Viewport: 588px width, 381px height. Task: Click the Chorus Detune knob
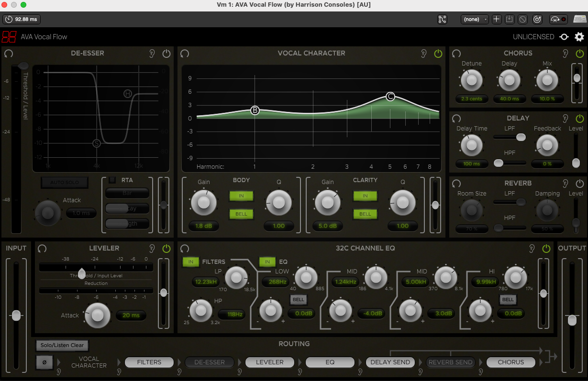(471, 80)
